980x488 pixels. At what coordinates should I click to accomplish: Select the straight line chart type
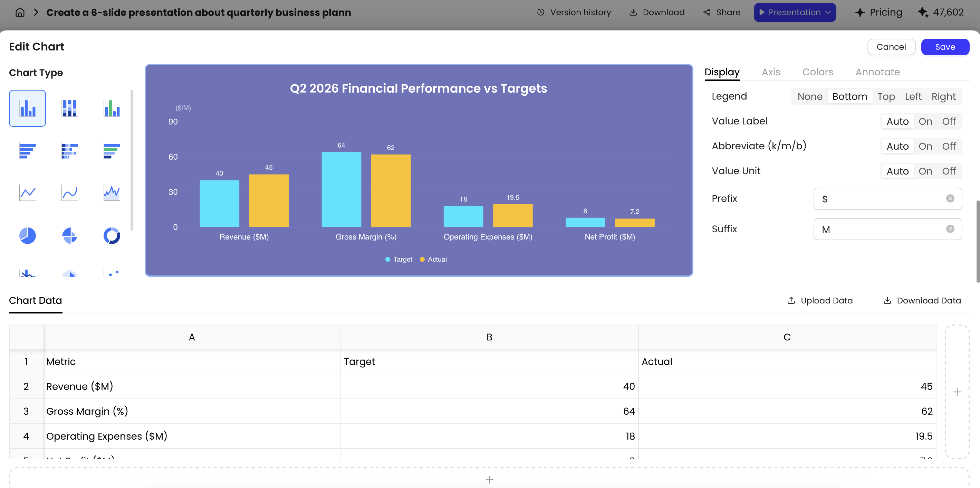click(x=27, y=193)
